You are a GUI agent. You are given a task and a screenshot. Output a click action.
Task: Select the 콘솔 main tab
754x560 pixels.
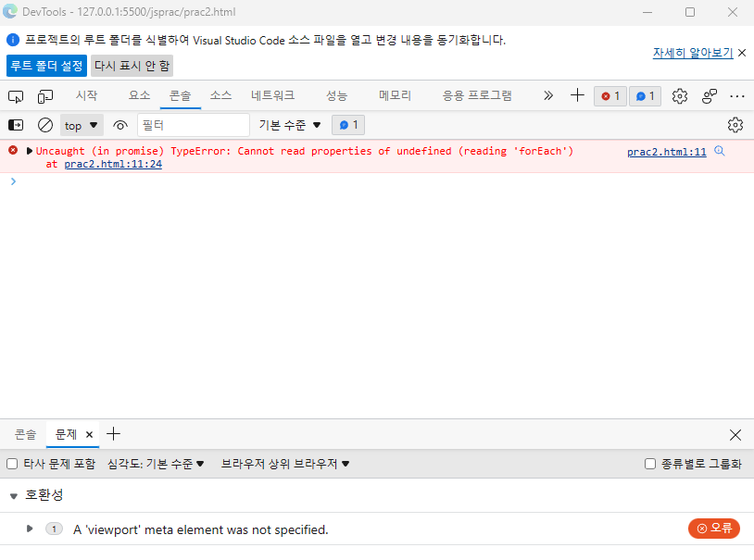[x=181, y=95]
